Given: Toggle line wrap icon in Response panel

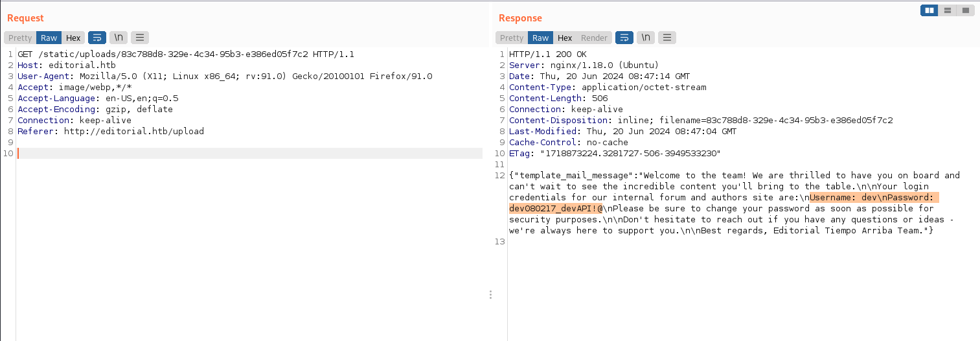Looking at the screenshot, I should [624, 38].
